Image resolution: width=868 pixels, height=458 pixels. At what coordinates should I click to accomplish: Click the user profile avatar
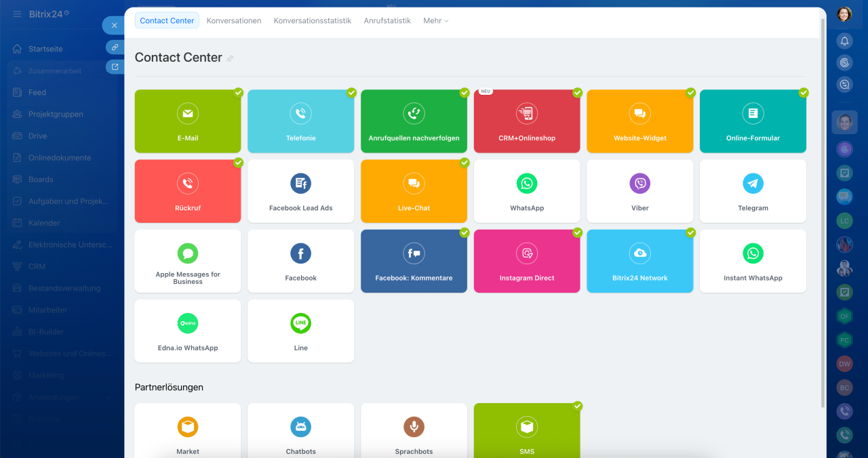pos(844,14)
